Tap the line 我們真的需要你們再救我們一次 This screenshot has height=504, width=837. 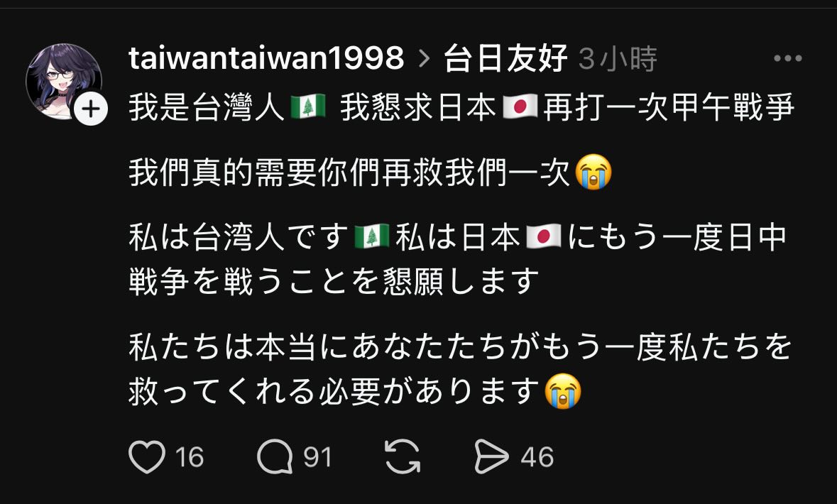point(371,172)
